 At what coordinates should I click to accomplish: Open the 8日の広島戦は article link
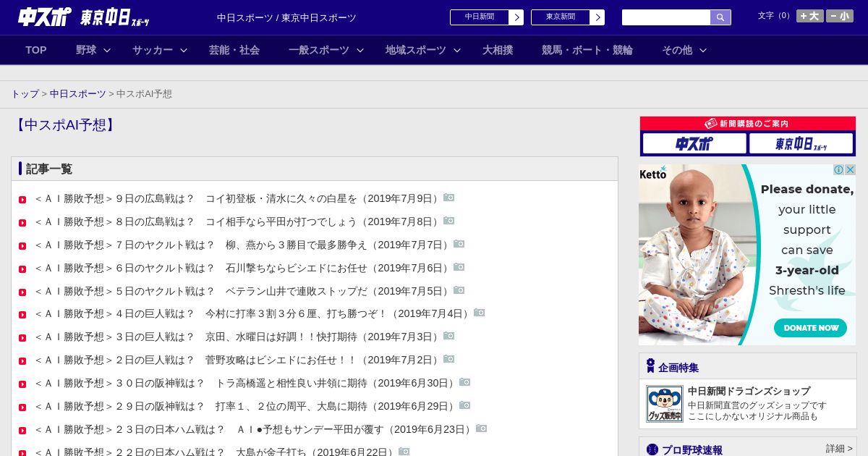click(237, 221)
